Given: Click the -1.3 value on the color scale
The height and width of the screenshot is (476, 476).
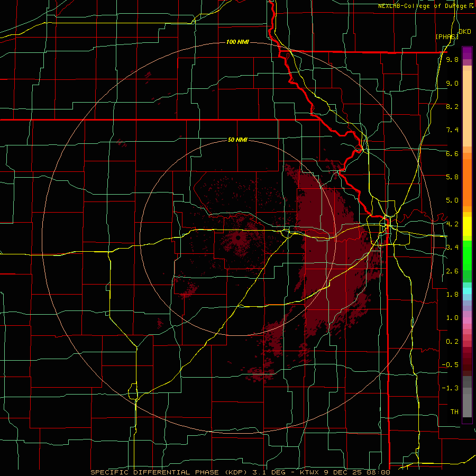Looking at the screenshot, I should coord(450,388).
